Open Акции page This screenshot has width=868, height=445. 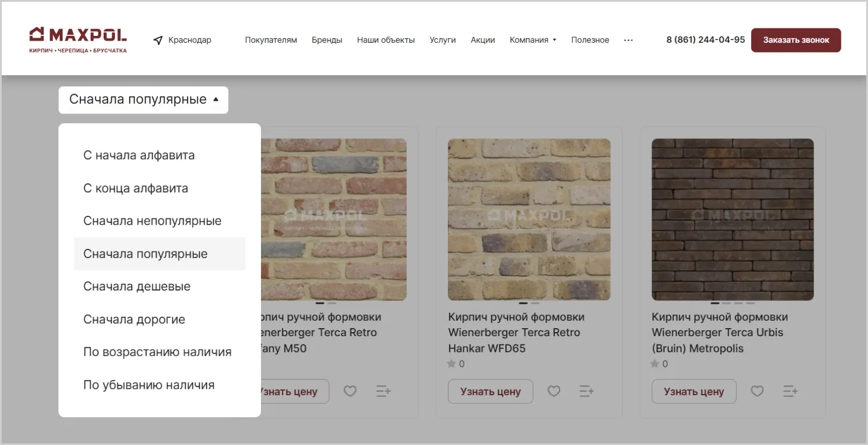[x=483, y=41]
